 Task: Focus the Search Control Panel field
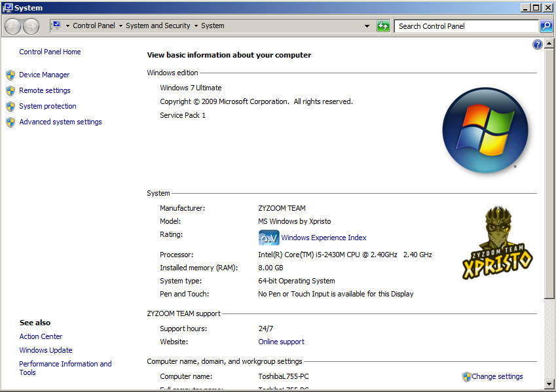467,26
